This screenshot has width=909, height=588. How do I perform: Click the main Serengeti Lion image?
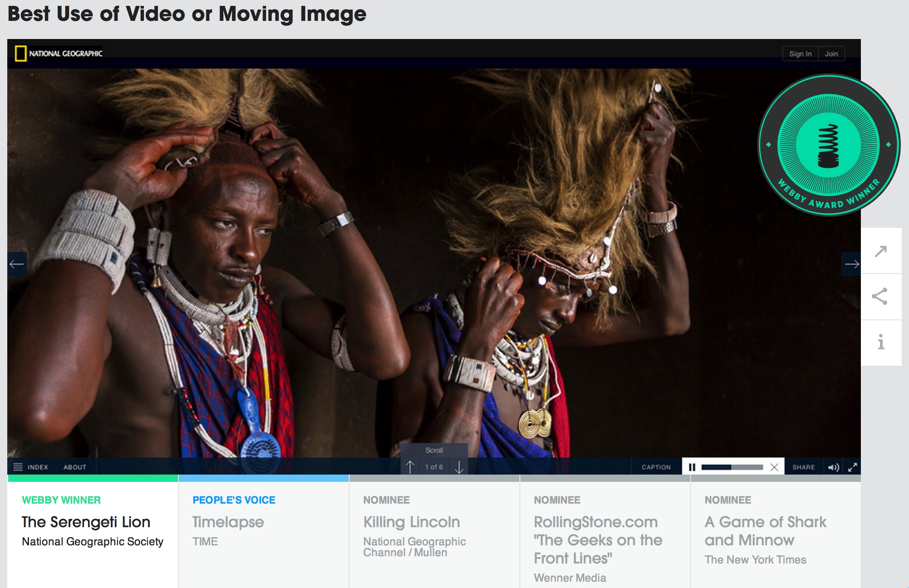point(434,263)
